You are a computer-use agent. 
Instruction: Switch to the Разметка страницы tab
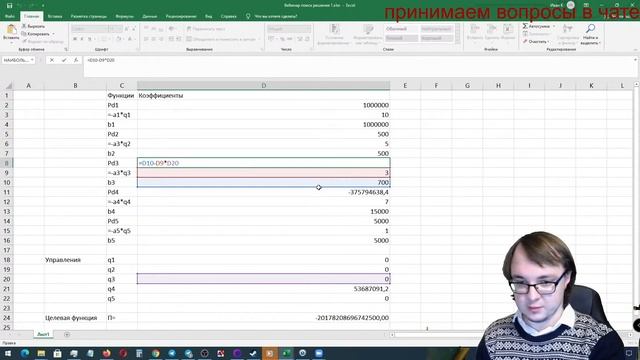pos(89,16)
